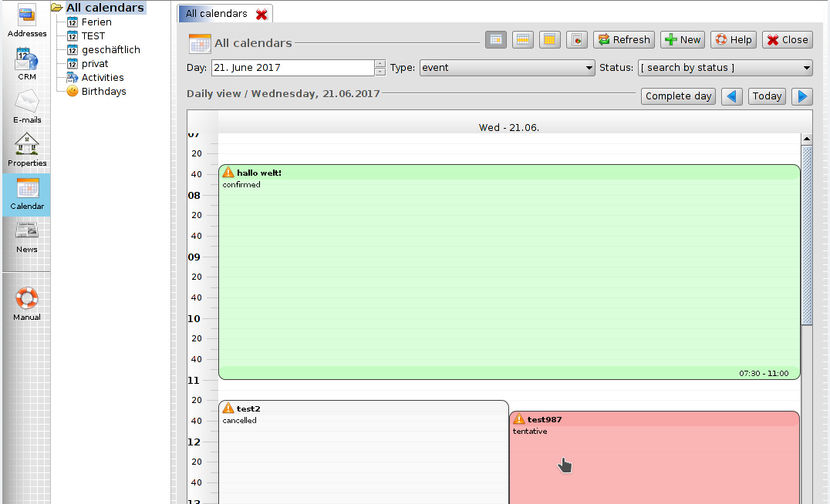Image resolution: width=830 pixels, height=504 pixels.
Task: Go to previous day with left arrow
Action: [733, 96]
